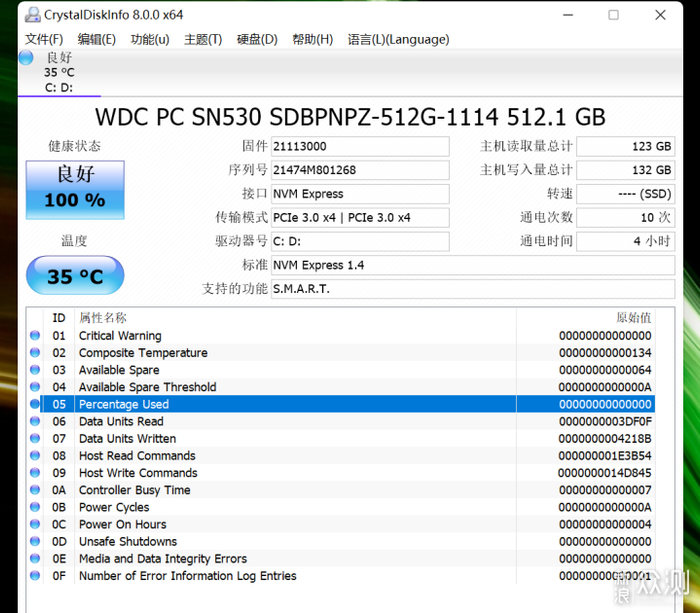Click status orb for Critical Warning row

pyautogui.click(x=35, y=335)
